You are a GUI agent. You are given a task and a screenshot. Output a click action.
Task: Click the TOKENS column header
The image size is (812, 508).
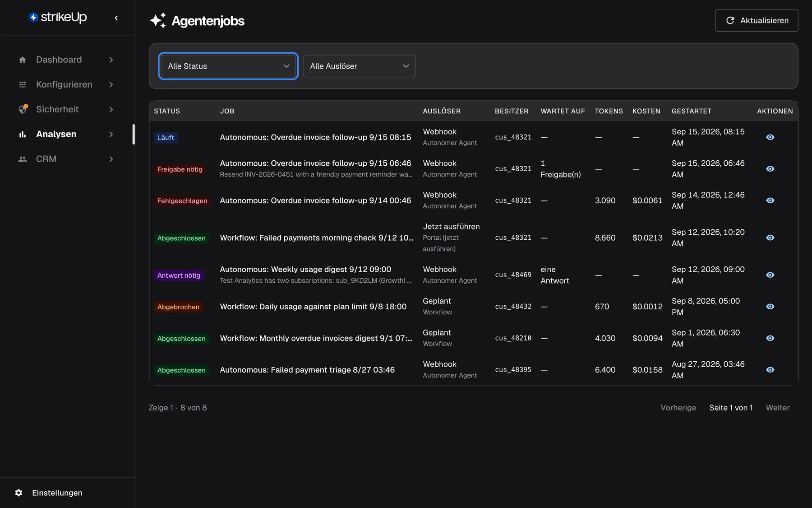tap(609, 111)
